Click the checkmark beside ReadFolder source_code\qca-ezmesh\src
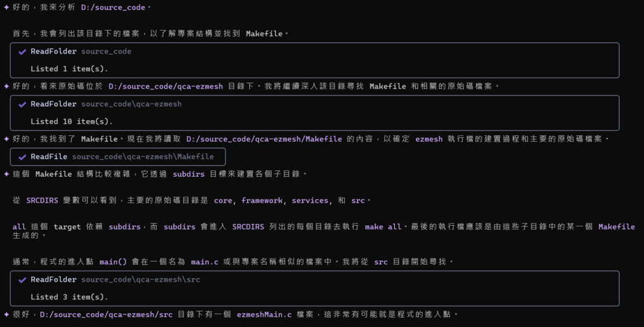The image size is (644, 327). (23, 280)
